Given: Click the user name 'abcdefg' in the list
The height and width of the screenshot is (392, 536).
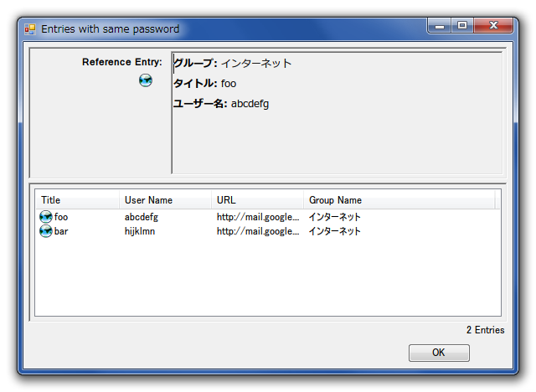Looking at the screenshot, I should tap(142, 218).
